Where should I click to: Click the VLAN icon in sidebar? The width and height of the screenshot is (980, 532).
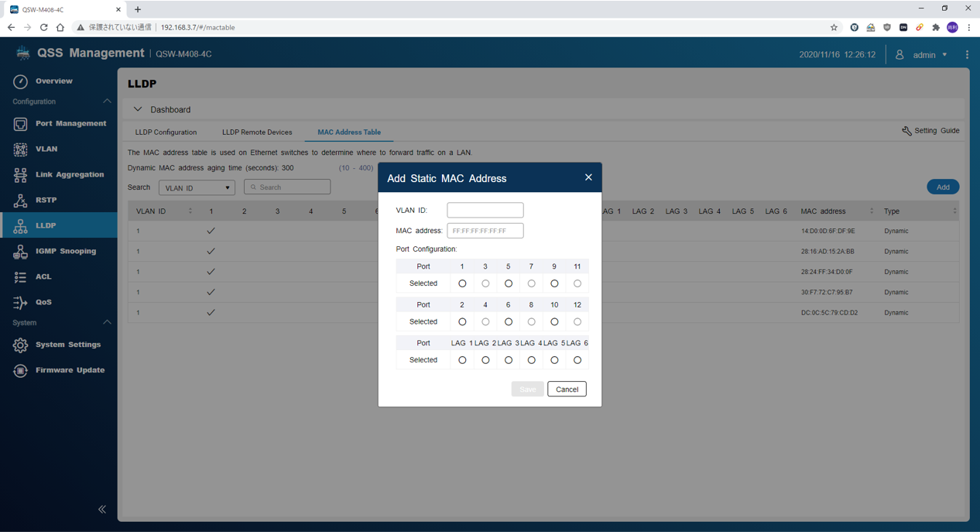[x=20, y=149]
